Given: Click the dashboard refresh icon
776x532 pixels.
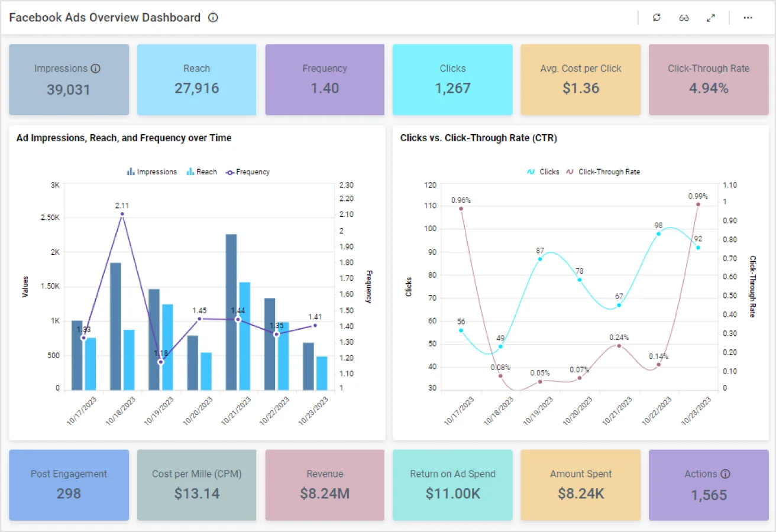Looking at the screenshot, I should click(657, 18).
